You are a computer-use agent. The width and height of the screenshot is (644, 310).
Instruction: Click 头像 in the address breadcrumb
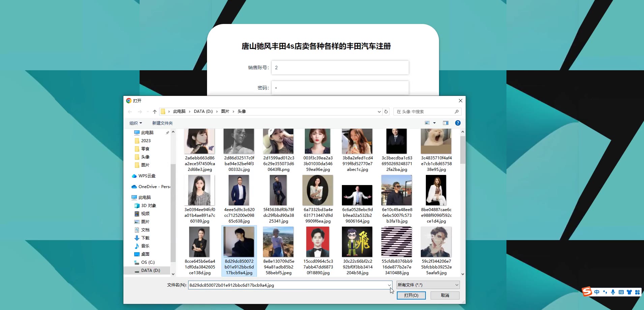pyautogui.click(x=242, y=111)
